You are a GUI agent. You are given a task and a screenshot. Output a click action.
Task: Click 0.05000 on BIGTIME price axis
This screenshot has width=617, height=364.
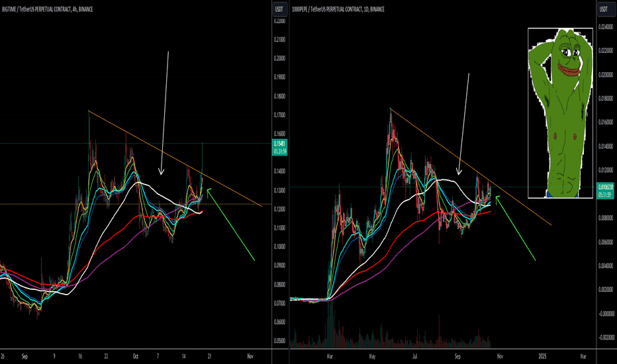(x=280, y=341)
